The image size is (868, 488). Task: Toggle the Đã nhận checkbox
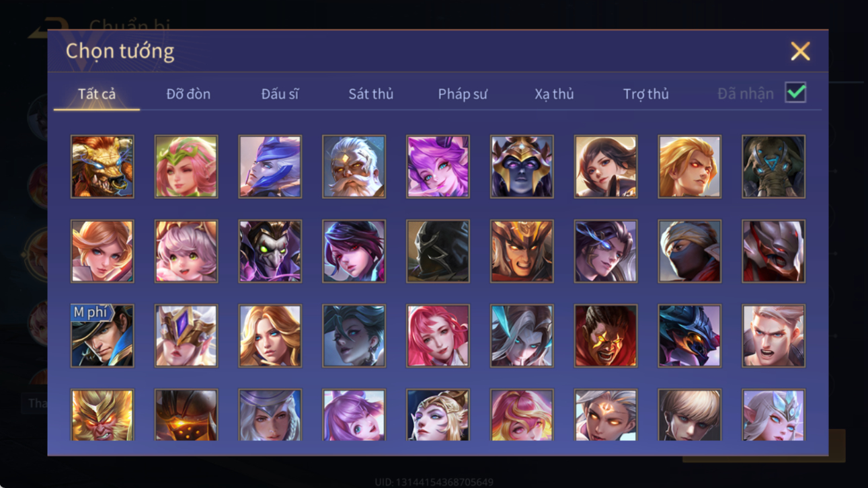(795, 93)
